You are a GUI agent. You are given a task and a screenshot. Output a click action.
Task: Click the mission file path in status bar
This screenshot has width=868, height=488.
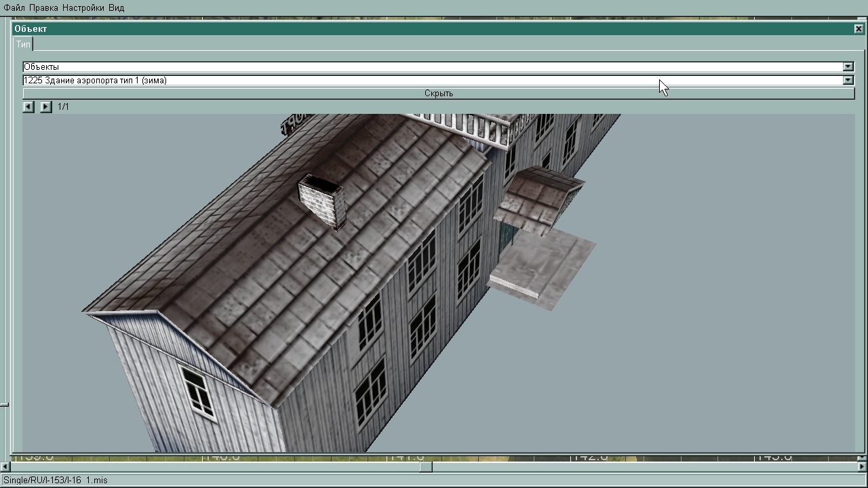[55, 480]
